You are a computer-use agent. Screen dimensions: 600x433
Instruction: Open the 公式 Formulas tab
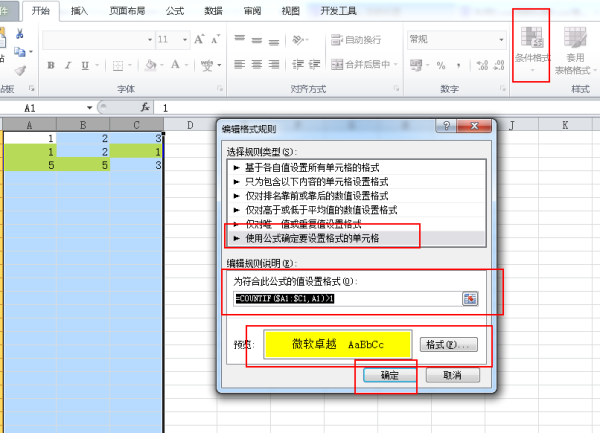tap(175, 11)
